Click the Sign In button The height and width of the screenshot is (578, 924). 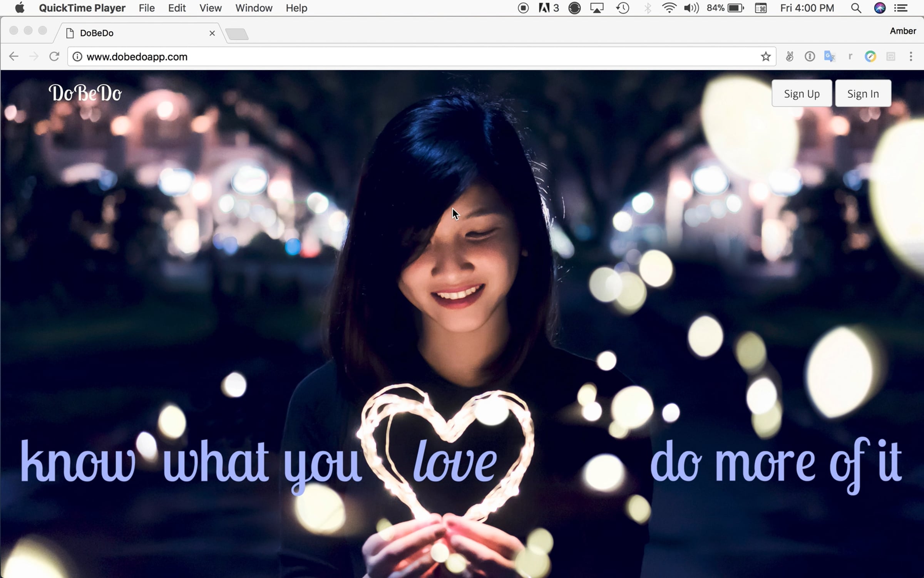click(x=863, y=94)
